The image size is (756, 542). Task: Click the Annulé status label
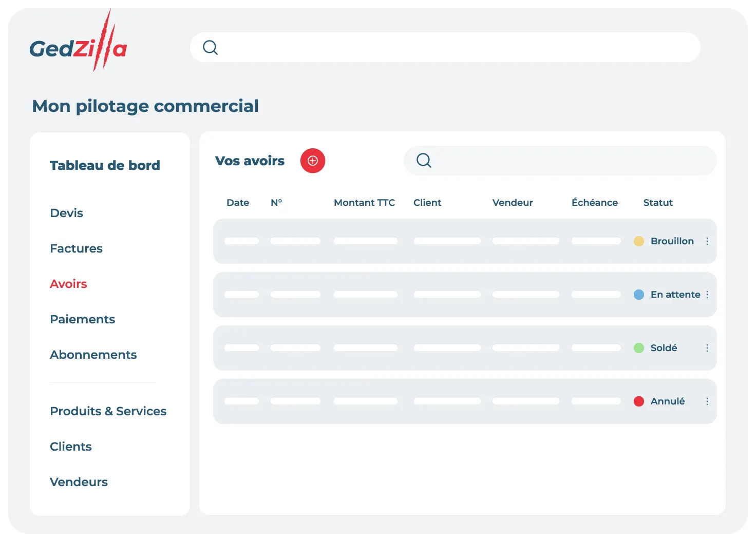(668, 401)
